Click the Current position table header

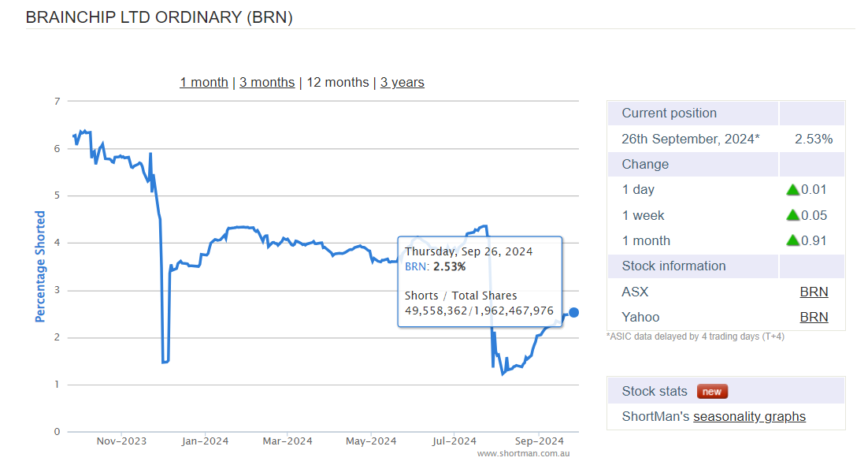click(x=669, y=113)
